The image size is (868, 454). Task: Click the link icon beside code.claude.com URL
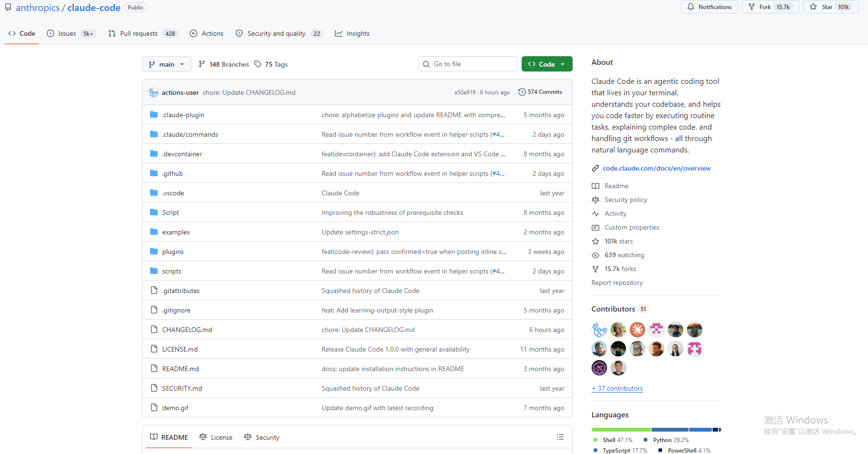595,168
